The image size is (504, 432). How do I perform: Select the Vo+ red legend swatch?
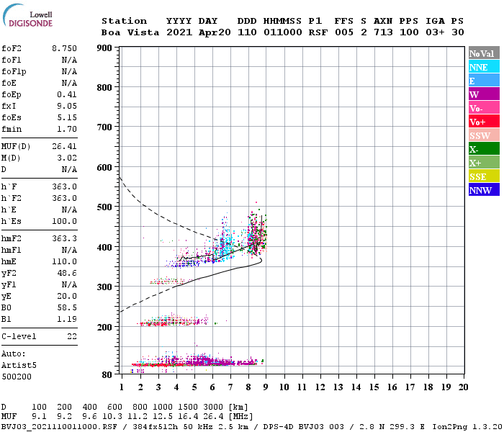point(484,122)
